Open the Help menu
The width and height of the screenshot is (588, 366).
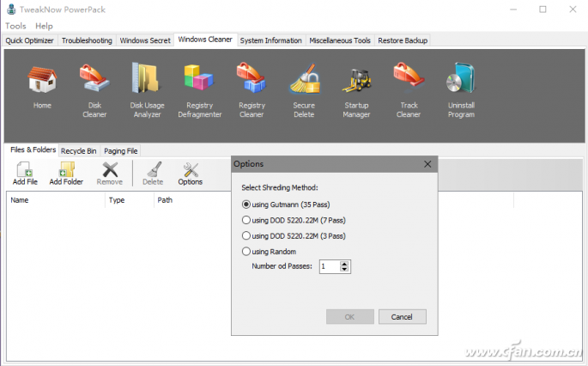[x=45, y=26]
